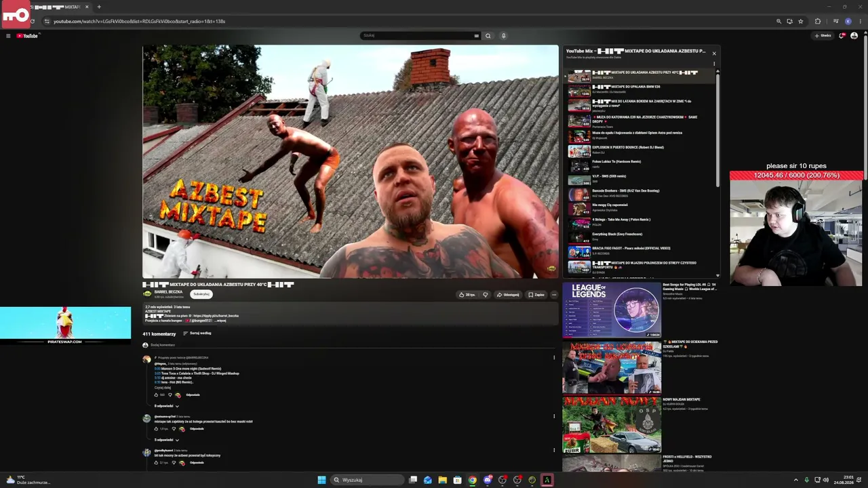Open the Windows Start menu
Screen dimensions: 868x488
(321, 480)
